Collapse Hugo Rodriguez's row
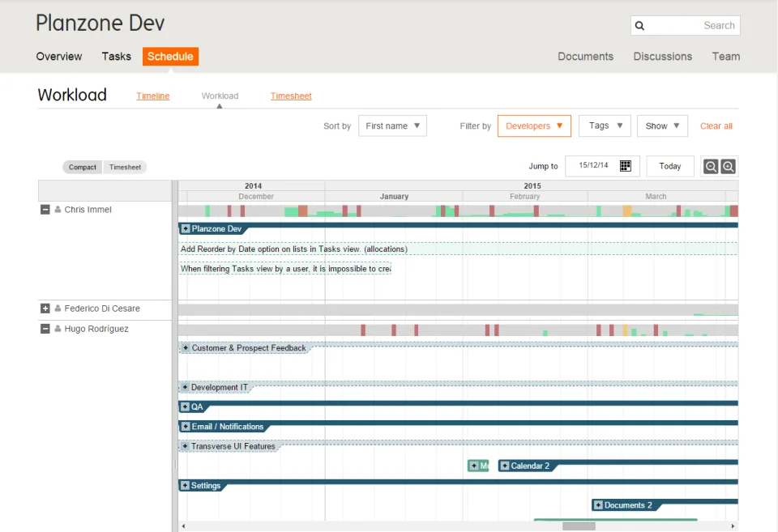The image size is (778, 532). [45, 329]
